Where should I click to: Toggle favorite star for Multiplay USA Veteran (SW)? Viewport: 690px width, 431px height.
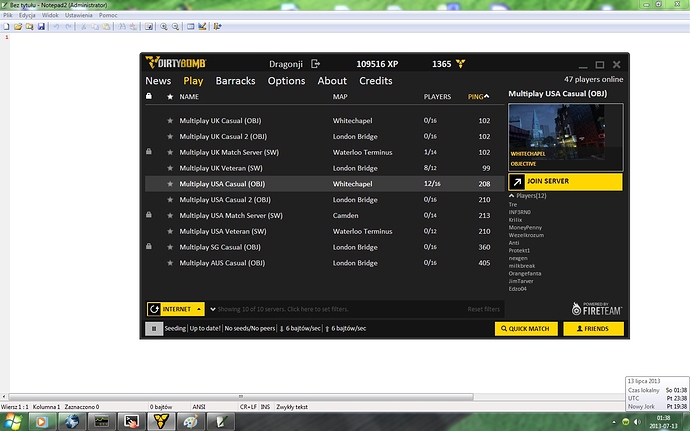(170, 231)
